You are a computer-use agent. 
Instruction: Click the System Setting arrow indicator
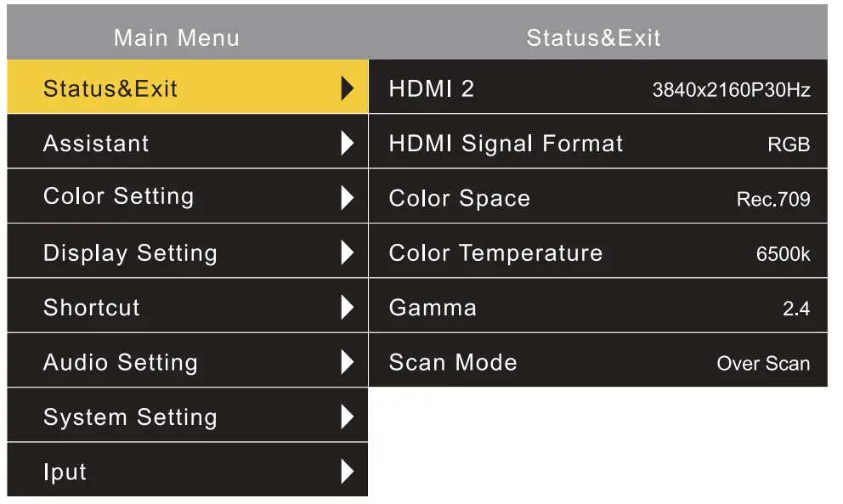pyautogui.click(x=348, y=416)
